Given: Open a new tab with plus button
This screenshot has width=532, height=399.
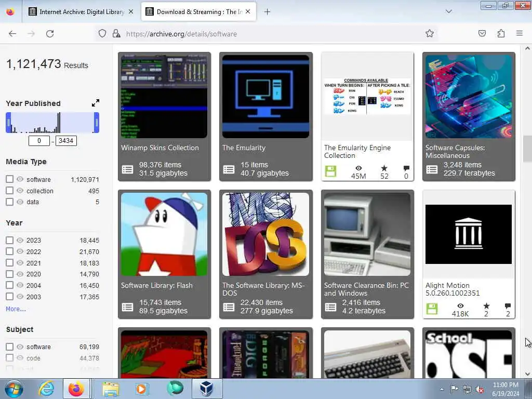Looking at the screenshot, I should (x=268, y=12).
